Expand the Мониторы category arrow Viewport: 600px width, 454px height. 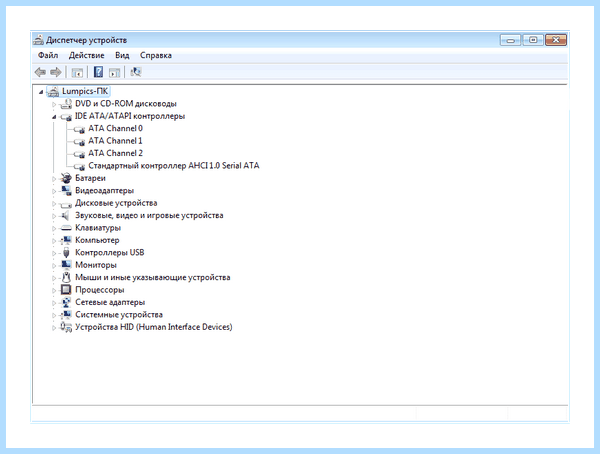point(54,266)
